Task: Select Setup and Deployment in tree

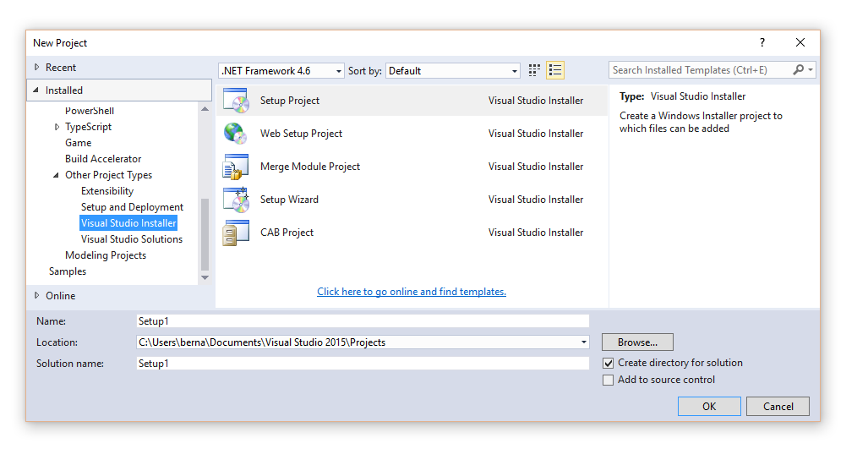Action: (132, 207)
